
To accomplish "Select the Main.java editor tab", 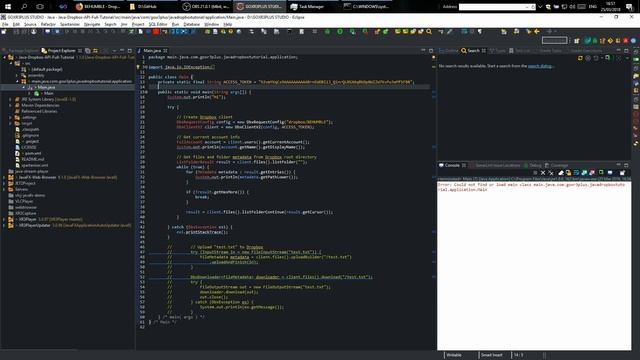I will tap(152, 51).
